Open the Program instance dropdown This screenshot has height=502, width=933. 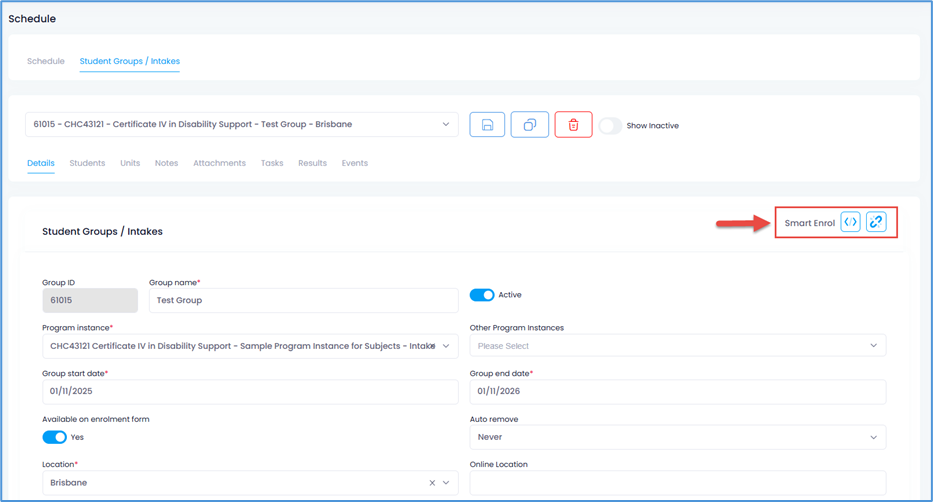[445, 346]
